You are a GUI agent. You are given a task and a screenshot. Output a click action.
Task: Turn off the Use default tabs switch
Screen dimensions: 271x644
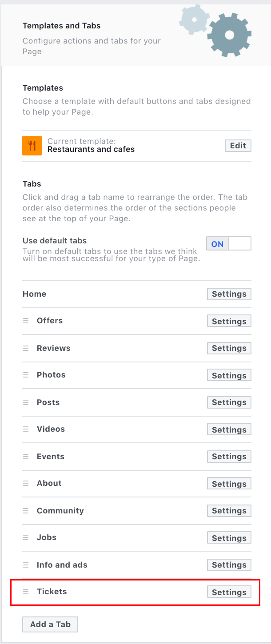tap(229, 244)
